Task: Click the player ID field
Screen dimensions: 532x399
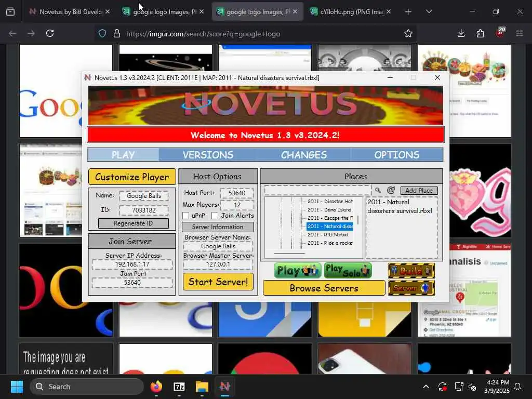Action: [144, 210]
